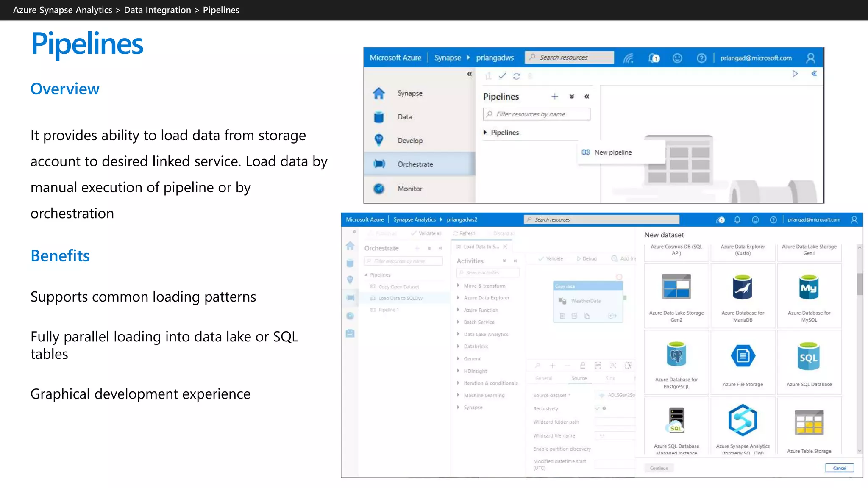Switch to the General tab in copy activity
Viewport: 868px width, 488px height.
click(544, 378)
